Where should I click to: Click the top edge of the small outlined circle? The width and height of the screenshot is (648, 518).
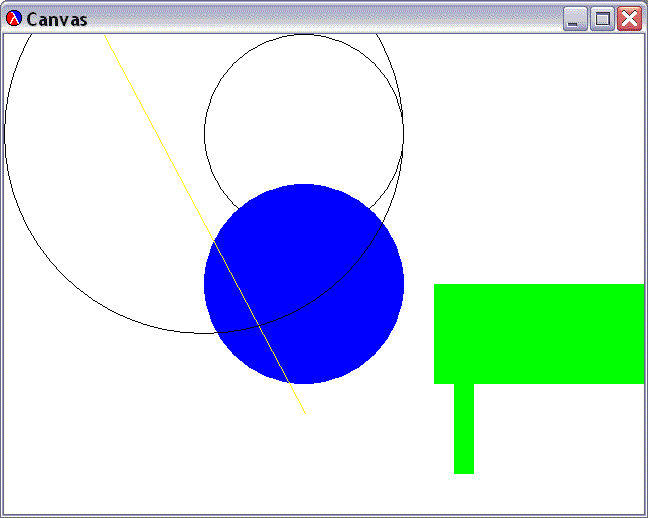303,35
